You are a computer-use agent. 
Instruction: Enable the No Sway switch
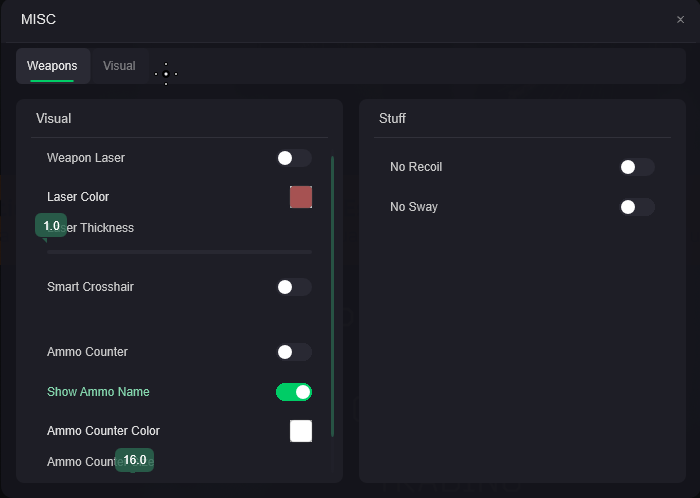[x=637, y=207]
